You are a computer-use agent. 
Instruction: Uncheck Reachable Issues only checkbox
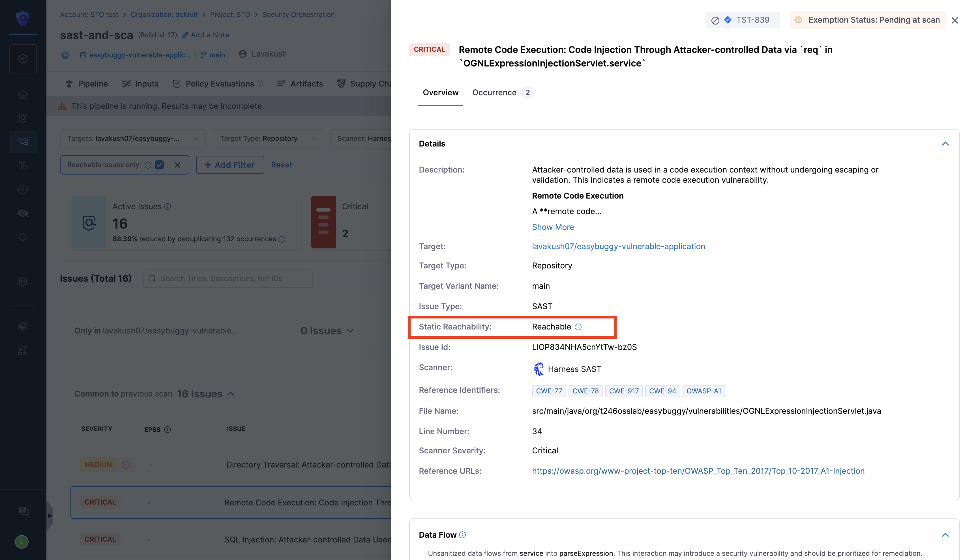[159, 165]
